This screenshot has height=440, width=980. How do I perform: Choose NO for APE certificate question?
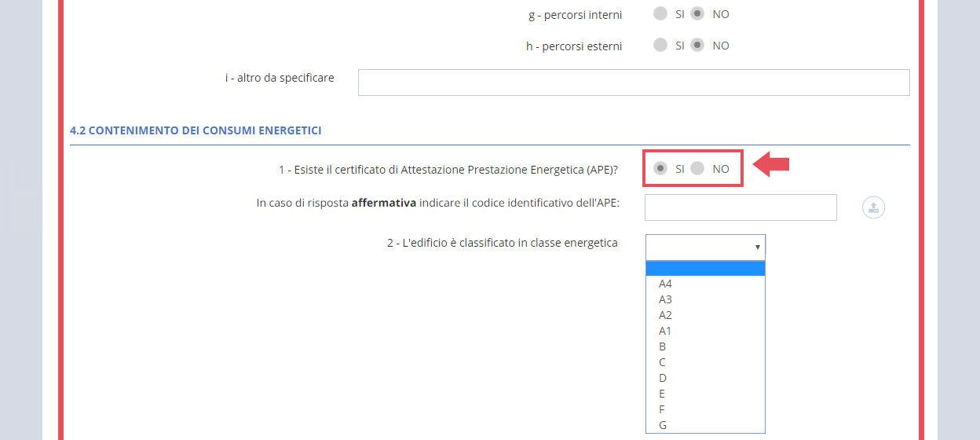[x=697, y=168]
